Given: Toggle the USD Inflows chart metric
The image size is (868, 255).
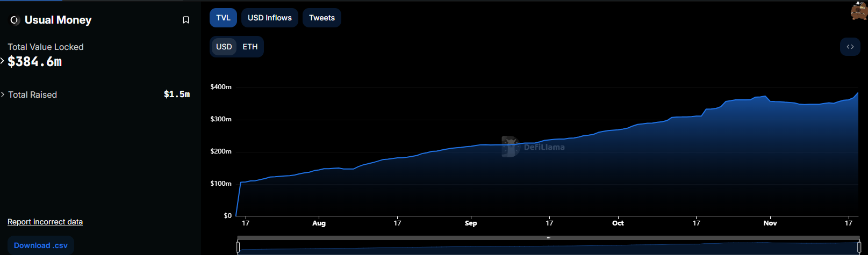Looking at the screenshot, I should tap(270, 18).
